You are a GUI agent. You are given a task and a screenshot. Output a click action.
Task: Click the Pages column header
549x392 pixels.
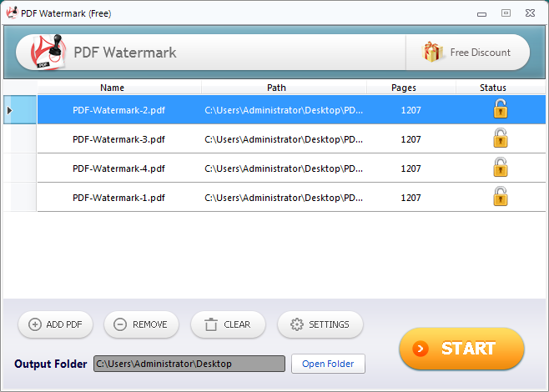(x=404, y=88)
